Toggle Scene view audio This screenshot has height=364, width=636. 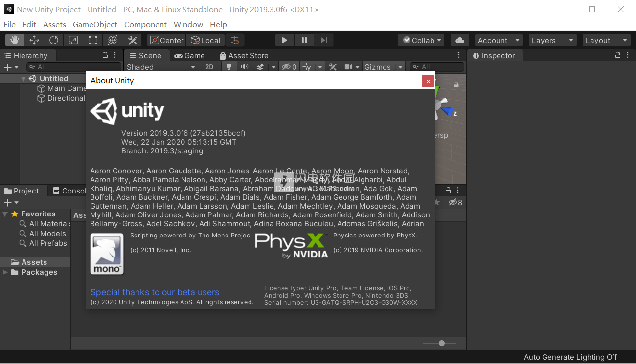pyautogui.click(x=245, y=67)
